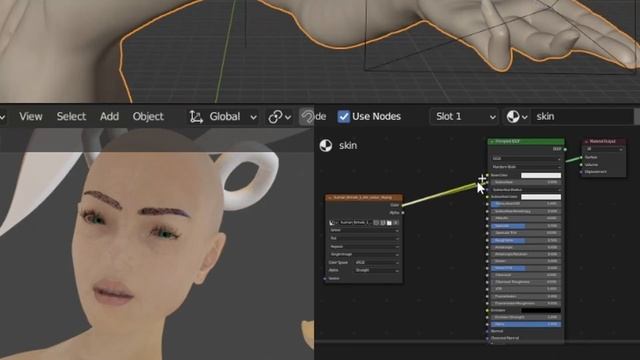
Task: Open the Single Image source dropdown
Action: 364,254
